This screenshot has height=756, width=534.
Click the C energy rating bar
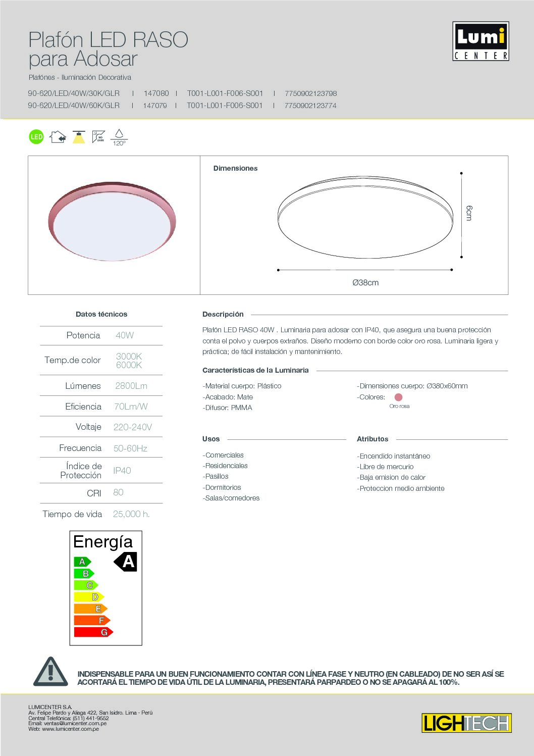pos(86,585)
